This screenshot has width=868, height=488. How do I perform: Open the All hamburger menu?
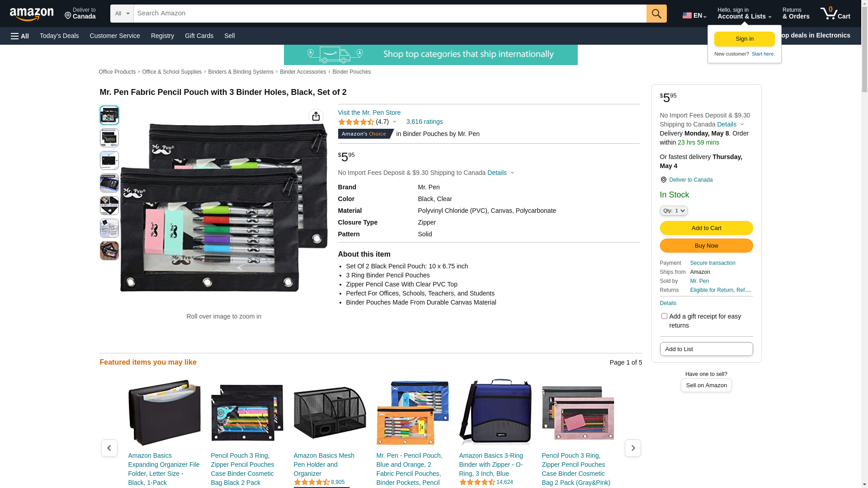20,36
